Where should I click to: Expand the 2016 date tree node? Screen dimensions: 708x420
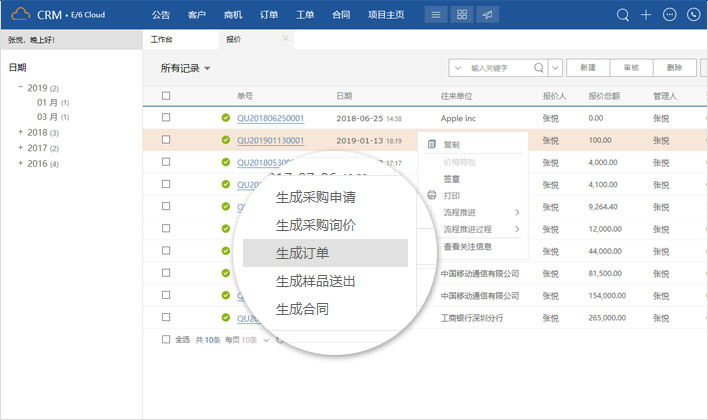click(21, 163)
